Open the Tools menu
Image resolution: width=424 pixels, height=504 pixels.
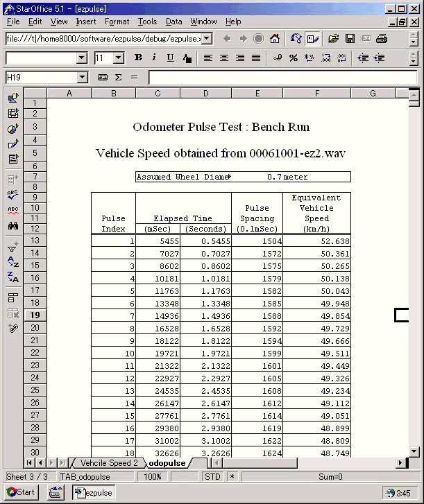pos(147,21)
